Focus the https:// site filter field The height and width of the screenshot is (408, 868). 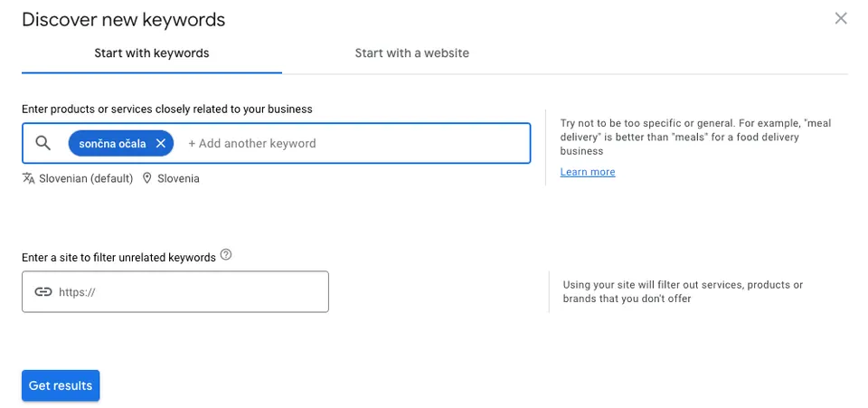[175, 291]
